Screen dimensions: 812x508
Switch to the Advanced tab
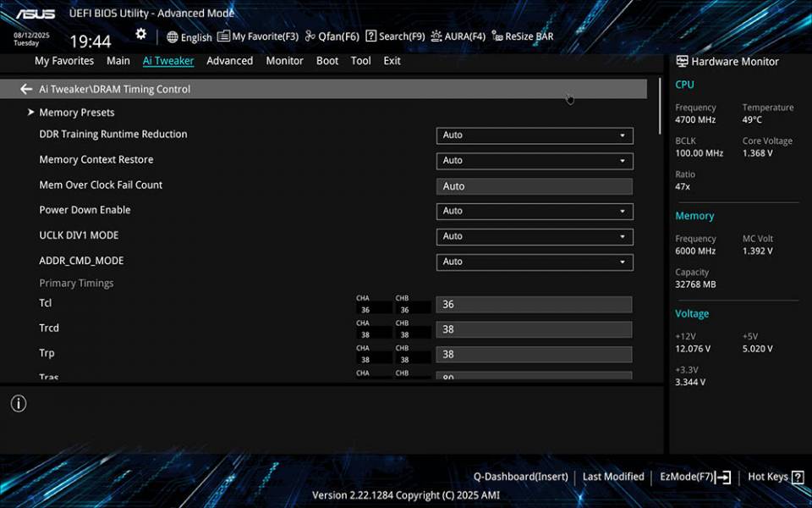(229, 60)
